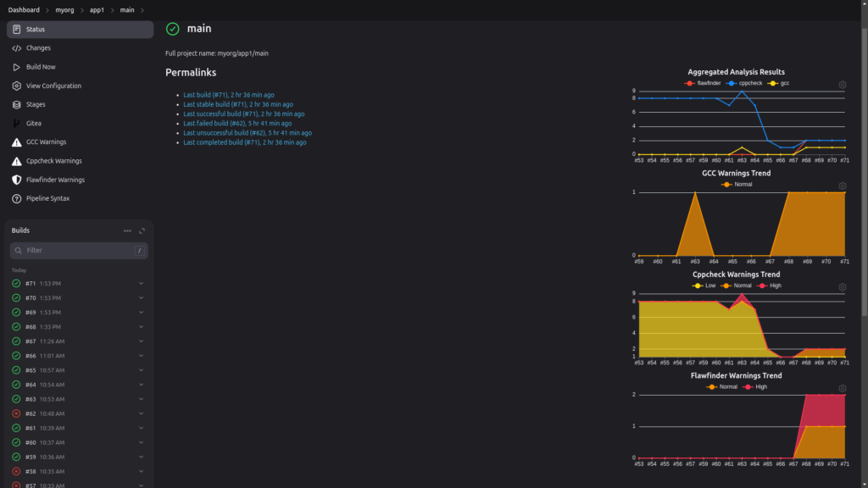This screenshot has height=488, width=868.
Task: Open Aggregated Analysis Results chart settings gear
Action: coord(843,85)
